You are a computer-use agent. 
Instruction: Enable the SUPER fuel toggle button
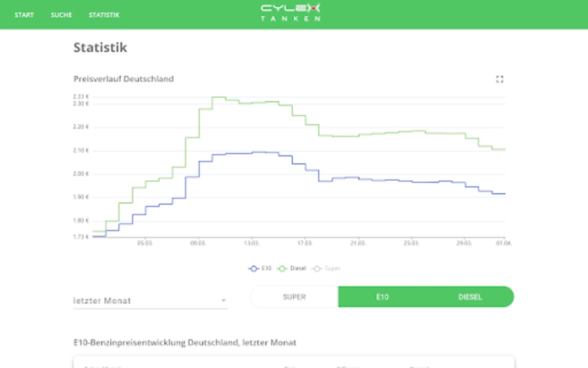(x=294, y=297)
